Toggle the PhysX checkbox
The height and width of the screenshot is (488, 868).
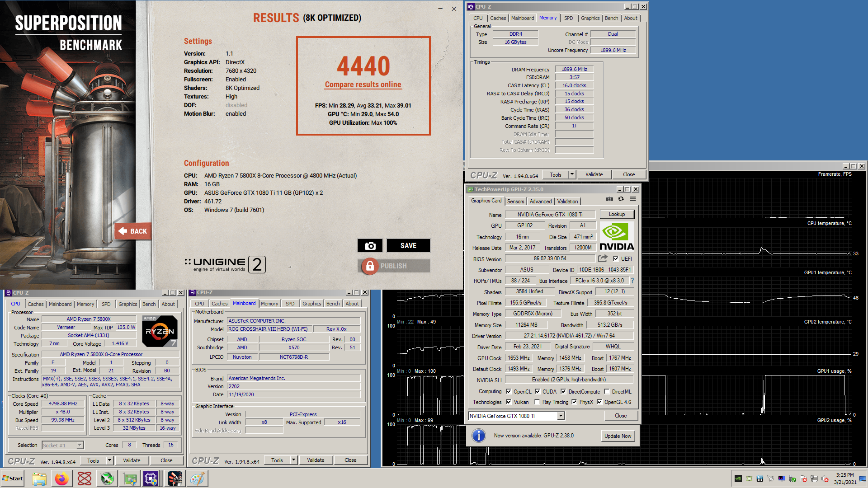point(574,402)
